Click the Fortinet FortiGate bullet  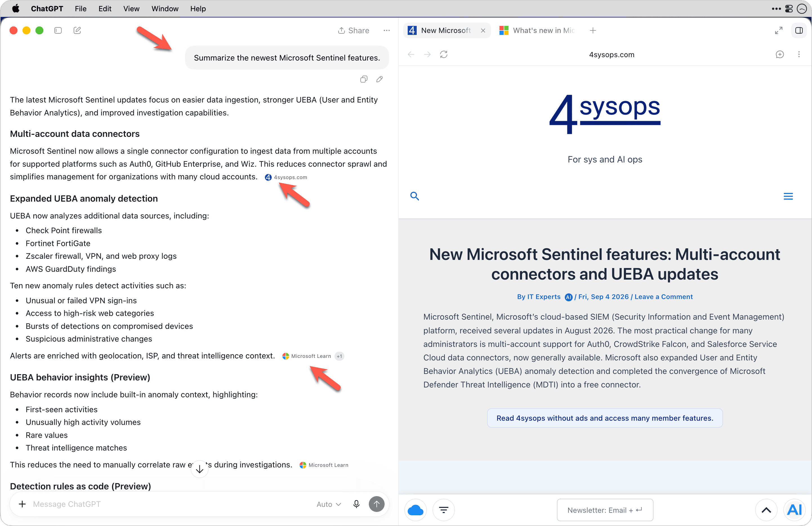coord(58,243)
